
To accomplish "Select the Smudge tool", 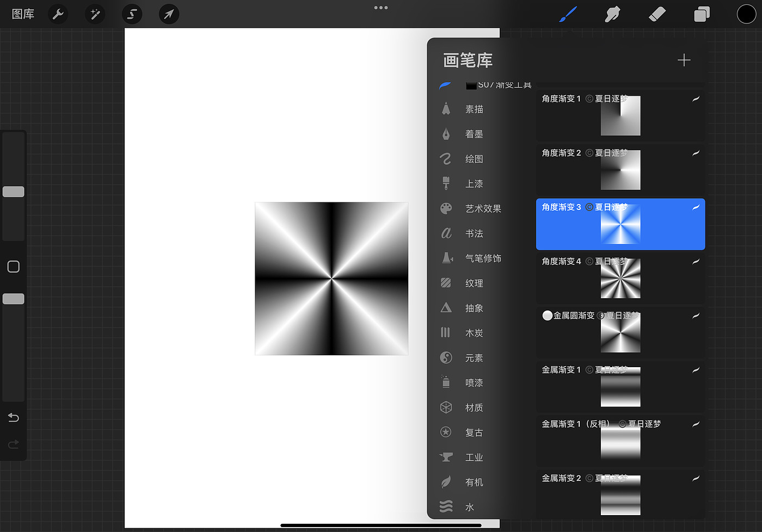I will tap(612, 14).
